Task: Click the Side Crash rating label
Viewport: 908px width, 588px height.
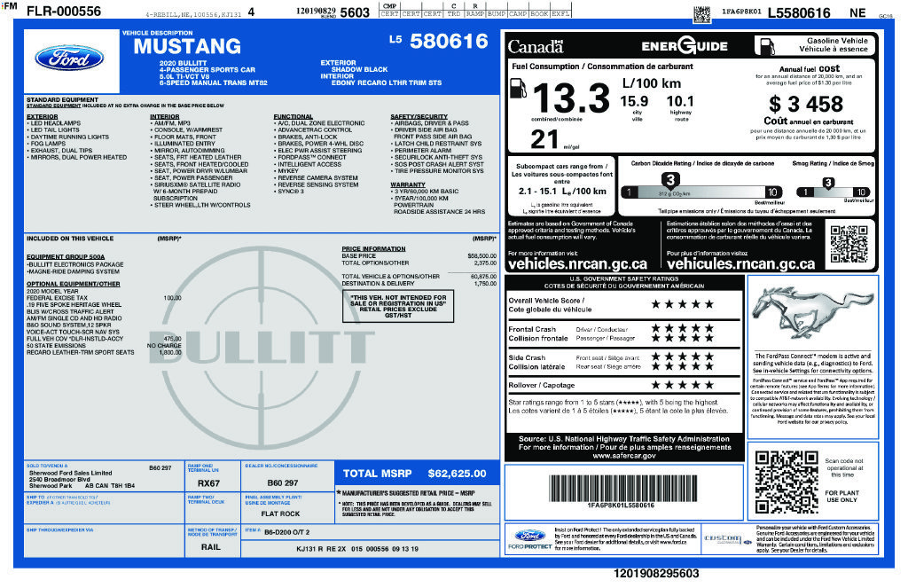Action: [536, 362]
